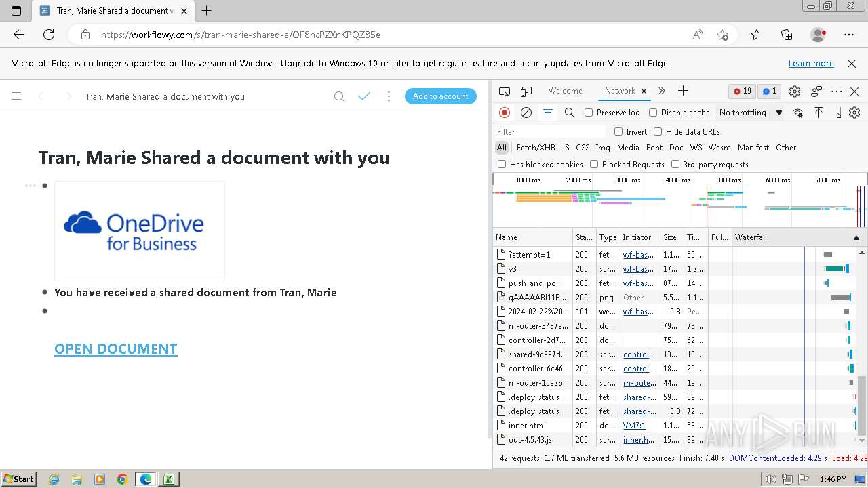This screenshot has height=488, width=868.
Task: Open initiator link VM7:1
Action: [x=634, y=426]
